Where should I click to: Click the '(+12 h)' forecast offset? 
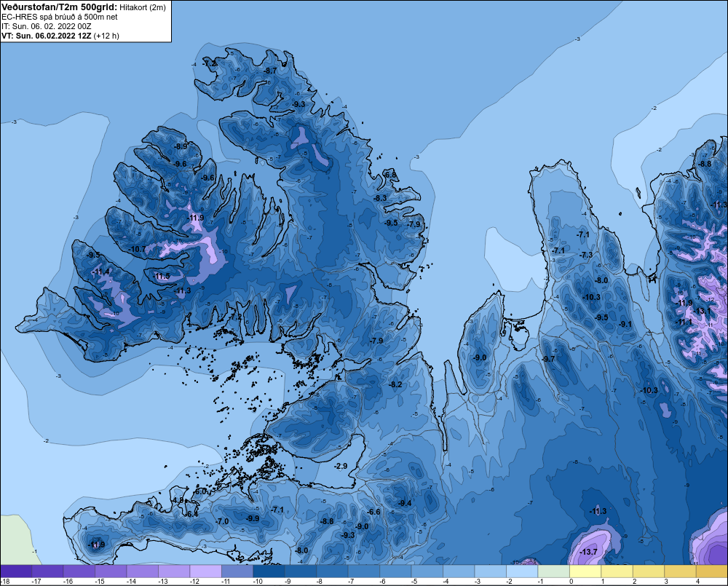tap(106, 36)
